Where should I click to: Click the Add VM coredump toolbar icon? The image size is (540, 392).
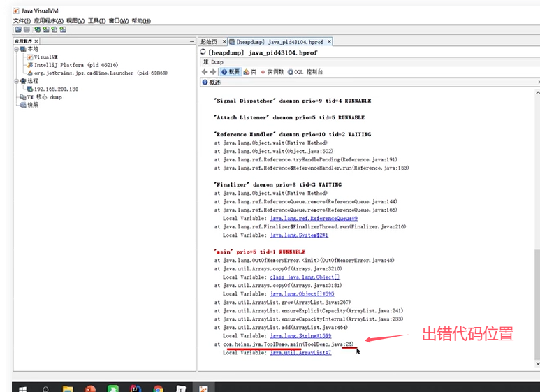[x=54, y=29]
